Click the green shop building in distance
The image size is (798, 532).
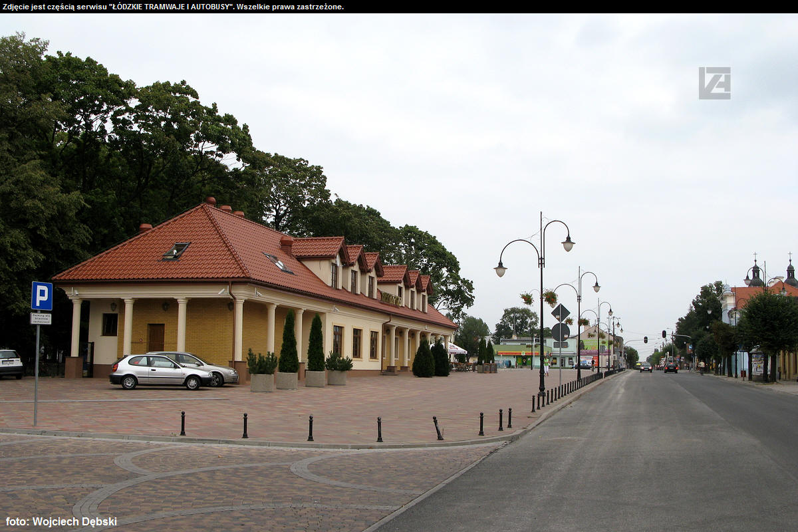(x=515, y=353)
